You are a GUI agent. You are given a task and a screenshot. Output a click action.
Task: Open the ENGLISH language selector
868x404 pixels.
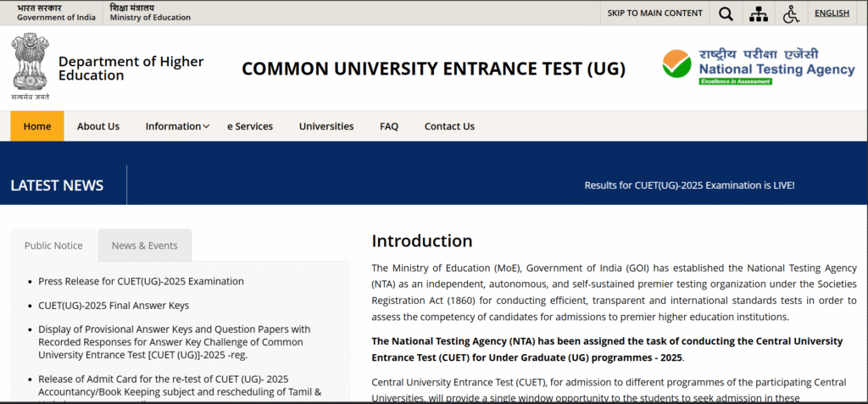pyautogui.click(x=832, y=13)
